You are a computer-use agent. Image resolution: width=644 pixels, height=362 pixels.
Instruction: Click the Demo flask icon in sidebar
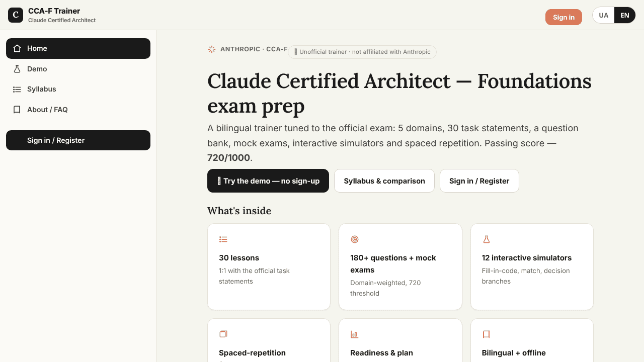tap(17, 69)
